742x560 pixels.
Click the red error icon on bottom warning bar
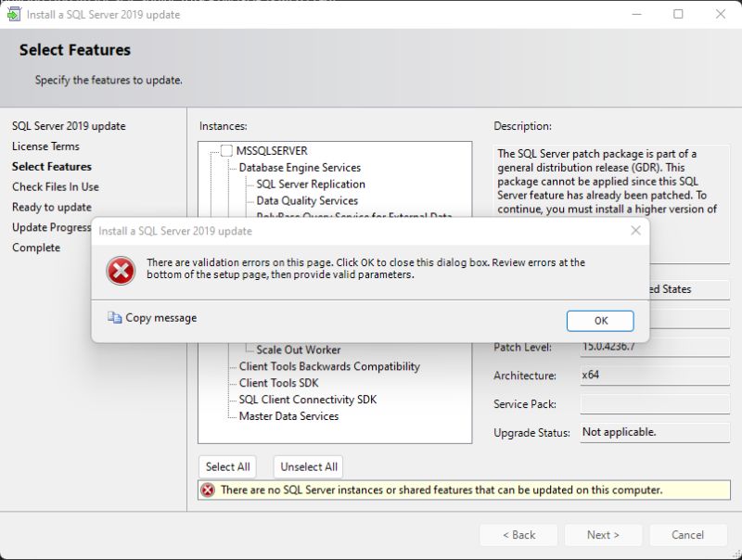click(208, 490)
